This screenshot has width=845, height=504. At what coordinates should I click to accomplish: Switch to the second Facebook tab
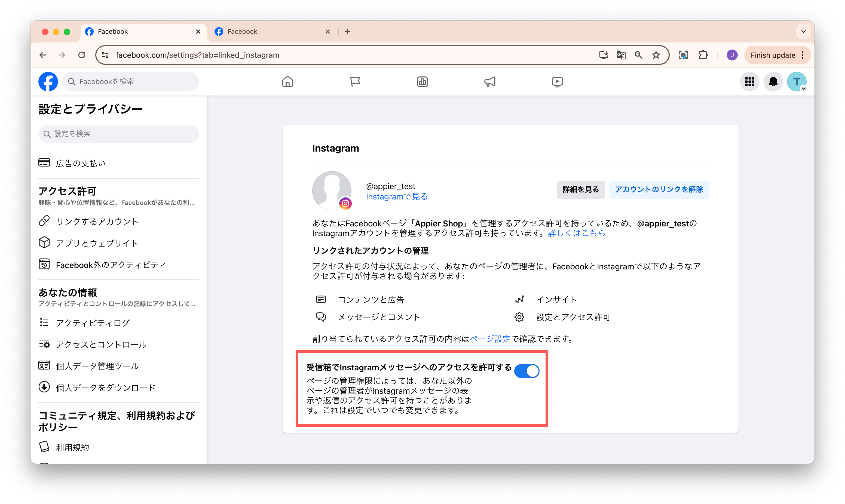[x=272, y=32]
